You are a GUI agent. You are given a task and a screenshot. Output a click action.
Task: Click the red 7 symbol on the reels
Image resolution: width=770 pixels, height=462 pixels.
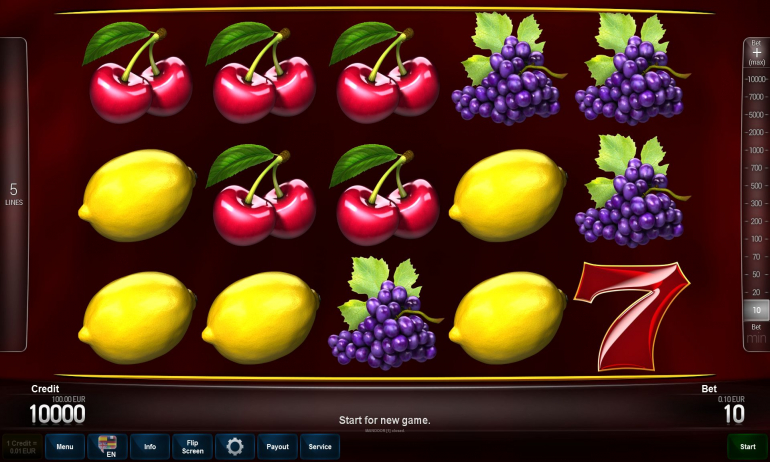tap(632, 316)
